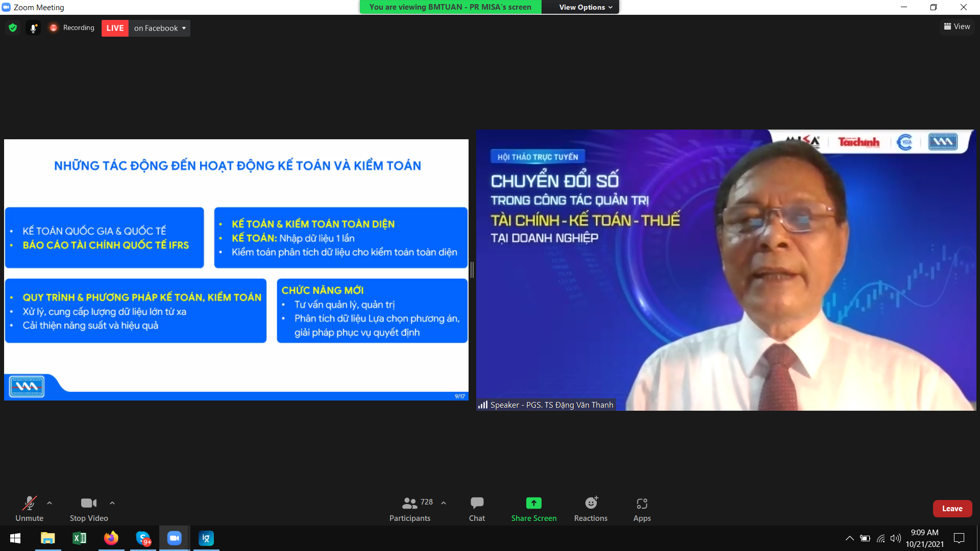Stop the video camera
The image size is (980, 551).
(89, 509)
